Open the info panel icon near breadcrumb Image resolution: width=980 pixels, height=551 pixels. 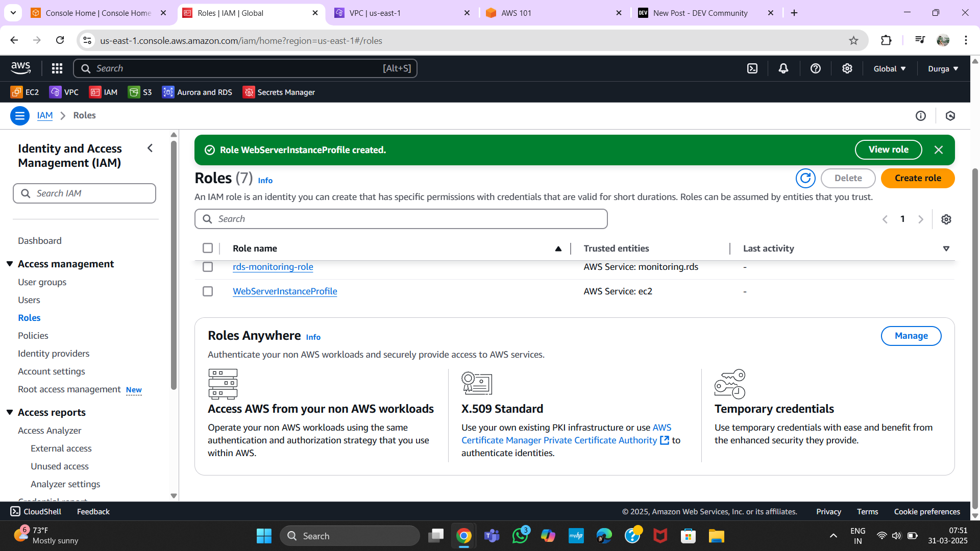coord(921,116)
